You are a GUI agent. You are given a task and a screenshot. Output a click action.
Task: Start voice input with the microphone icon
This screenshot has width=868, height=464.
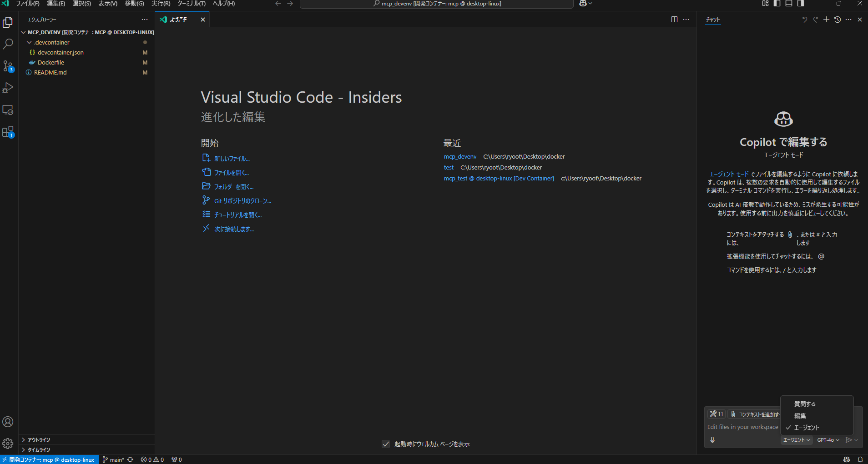pyautogui.click(x=712, y=440)
